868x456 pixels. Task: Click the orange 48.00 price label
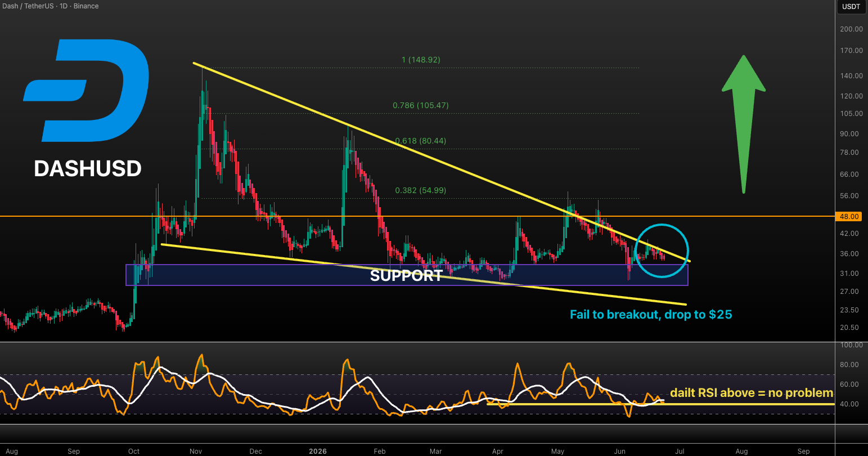point(850,216)
